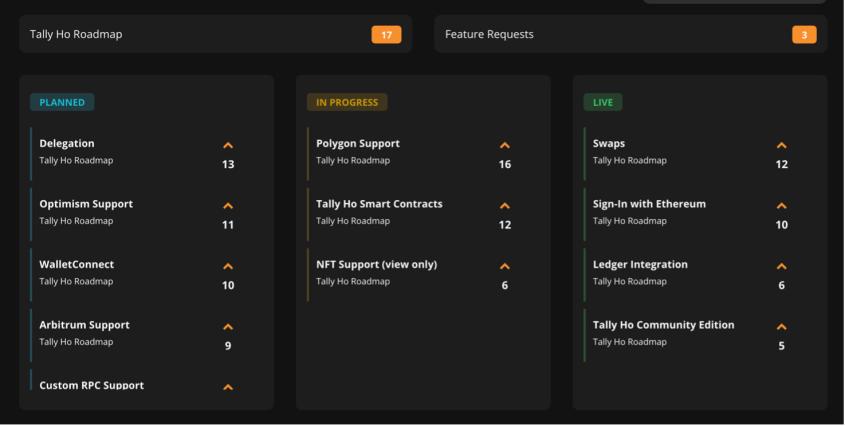Click Tally Ho Roadmap under Delegation

tap(76, 160)
